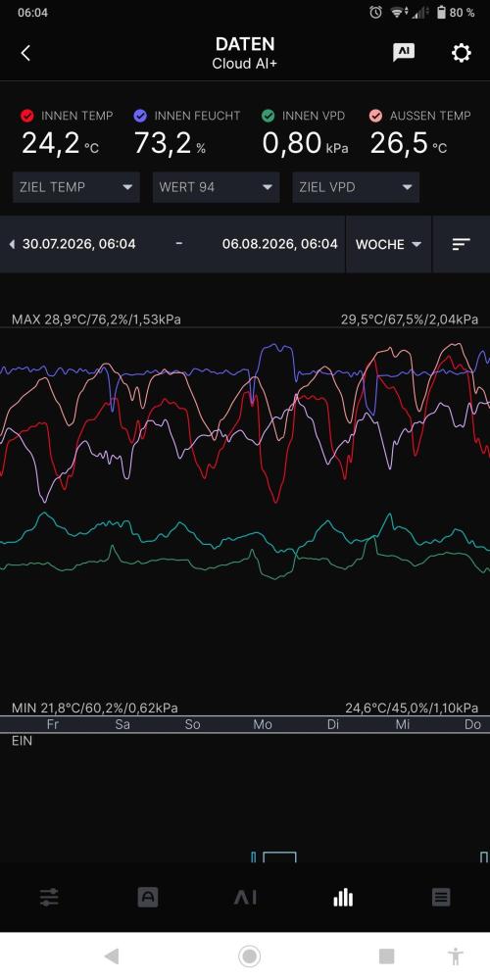Open the ZIEL VPD dropdown

[x=356, y=187]
